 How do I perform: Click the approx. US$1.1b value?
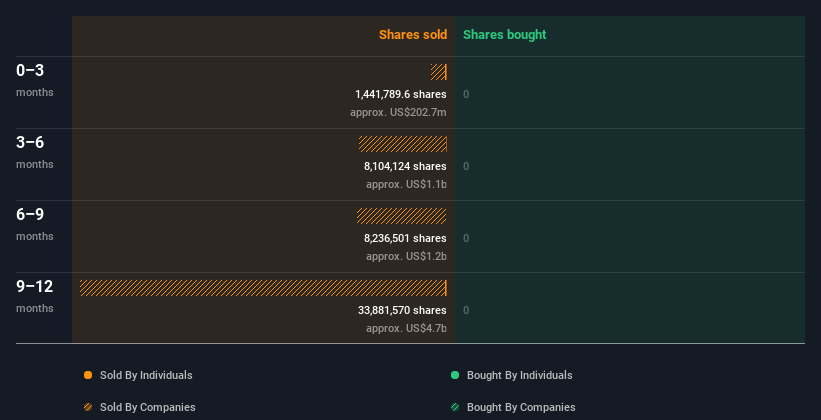pyautogui.click(x=406, y=184)
